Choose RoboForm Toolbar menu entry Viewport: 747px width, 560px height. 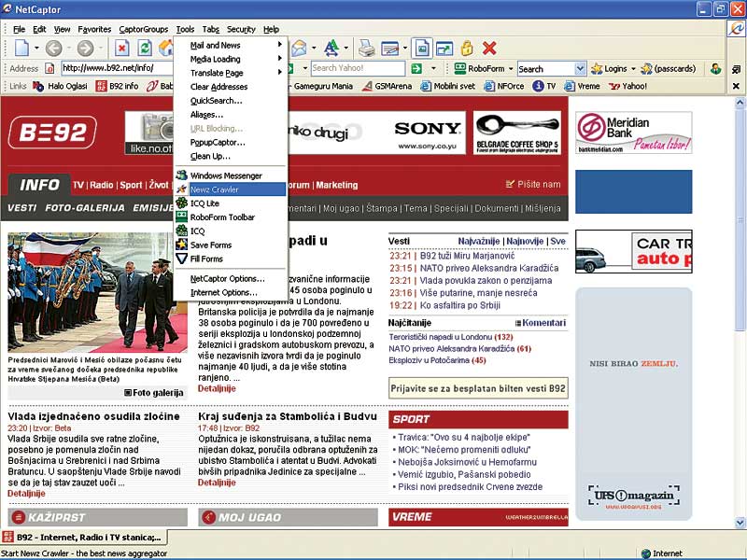pos(231,217)
